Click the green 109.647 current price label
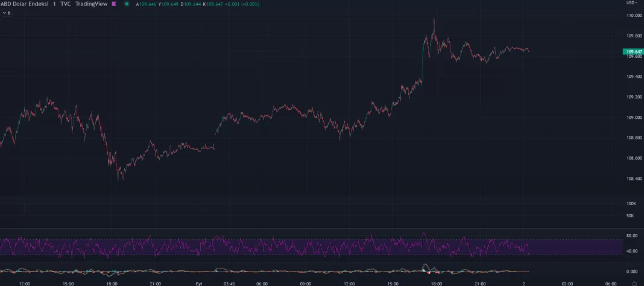The height and width of the screenshot is (286, 644). click(633, 52)
